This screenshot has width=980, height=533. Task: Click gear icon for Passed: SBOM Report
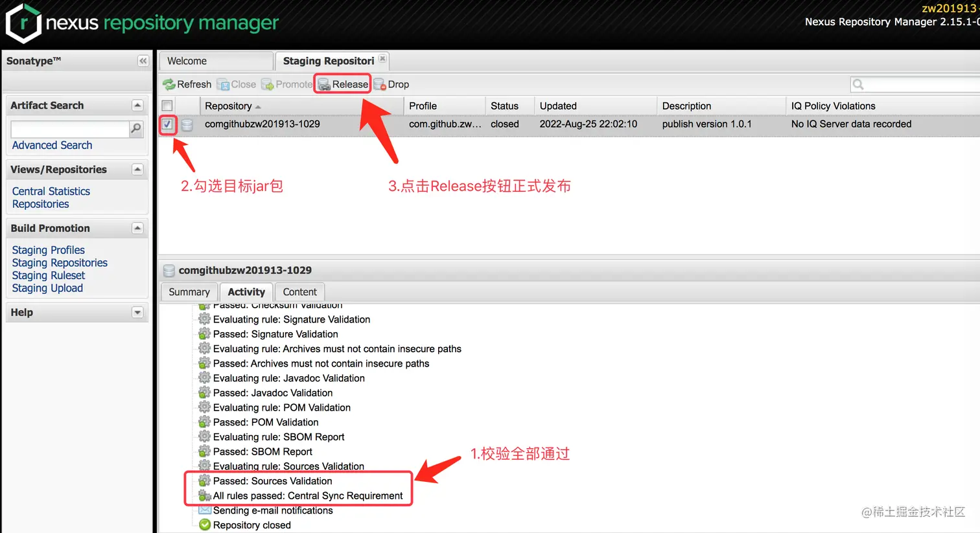coord(204,451)
